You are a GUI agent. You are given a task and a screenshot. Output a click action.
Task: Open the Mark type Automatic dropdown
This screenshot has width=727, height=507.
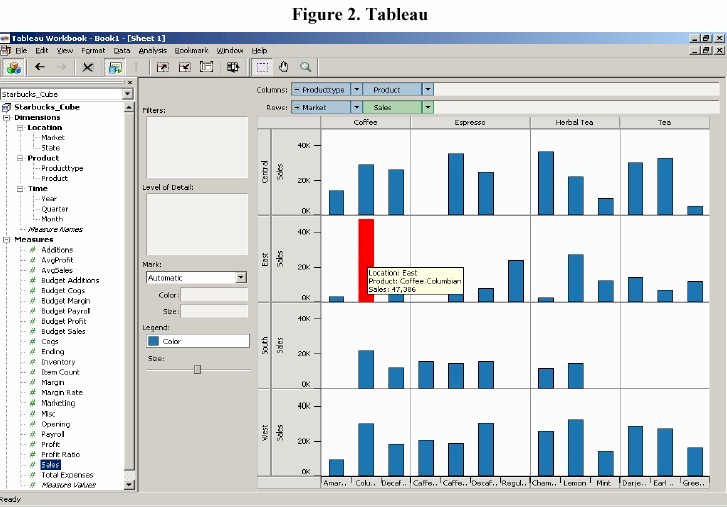pos(241,278)
